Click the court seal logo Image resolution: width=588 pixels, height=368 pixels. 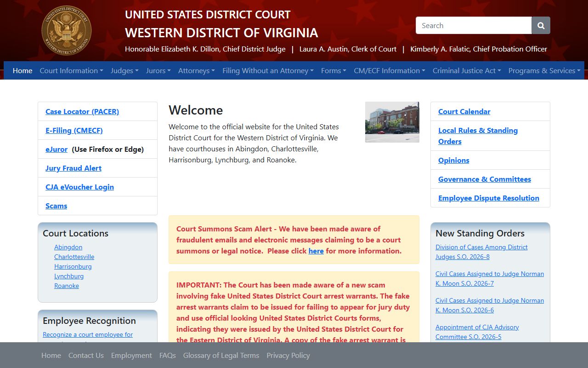click(67, 31)
